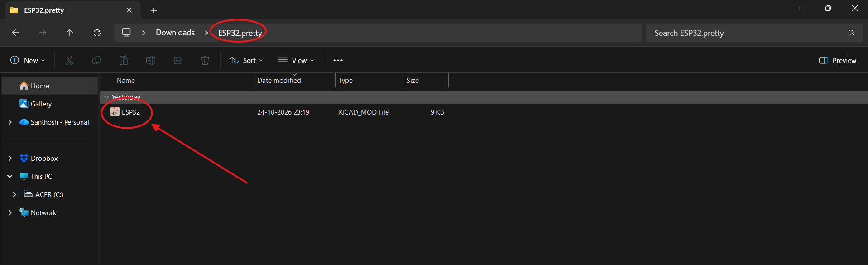This screenshot has height=265, width=868.
Task: Expand the Santhosh - Personal OneDrive node
Action: [10, 122]
